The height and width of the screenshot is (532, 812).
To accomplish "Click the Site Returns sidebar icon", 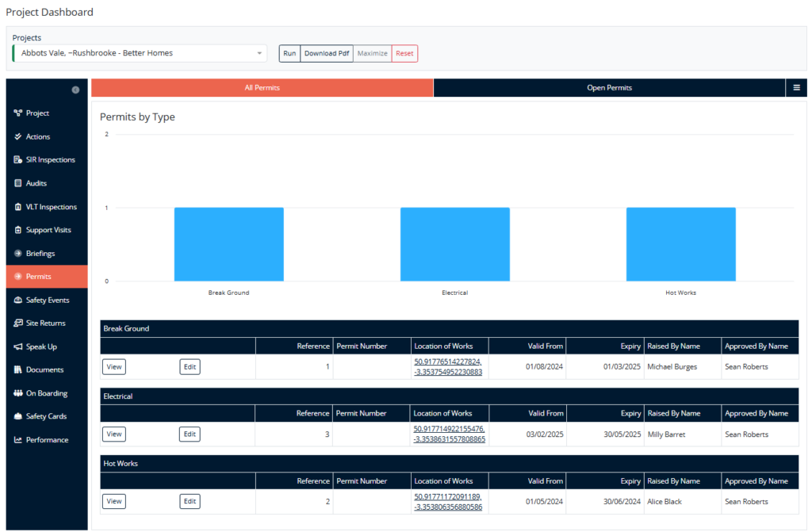I will pos(18,323).
